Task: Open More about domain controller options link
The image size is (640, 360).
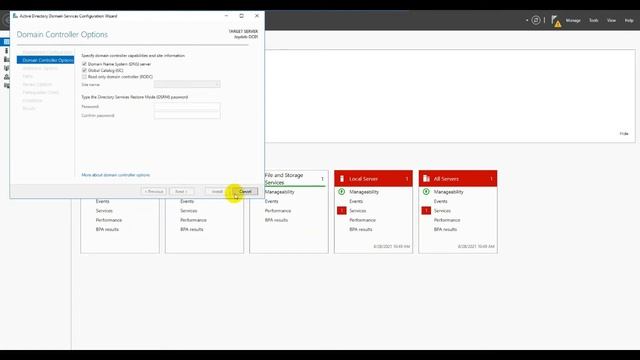Action: pyautogui.click(x=116, y=175)
